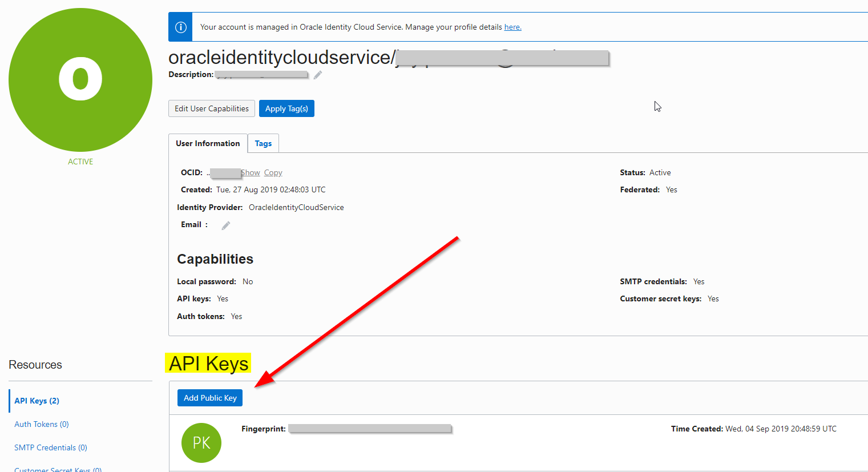Click the ACTIVE status label under avatar
Viewport: 868px width, 472px height.
[80, 162]
